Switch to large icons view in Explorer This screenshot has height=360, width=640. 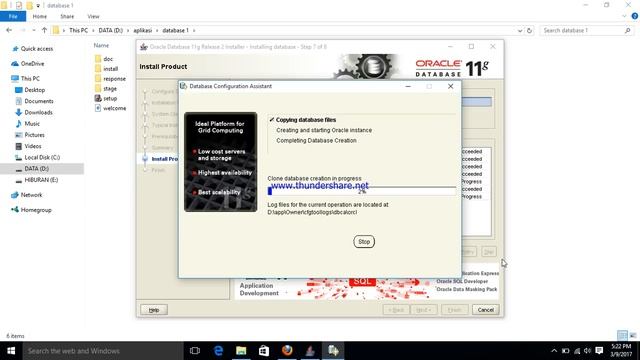(633, 336)
